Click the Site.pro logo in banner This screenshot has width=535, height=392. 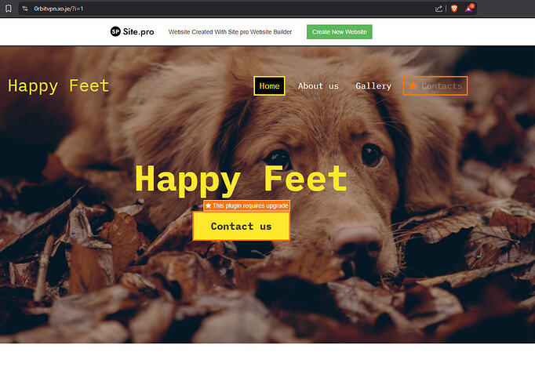132,31
